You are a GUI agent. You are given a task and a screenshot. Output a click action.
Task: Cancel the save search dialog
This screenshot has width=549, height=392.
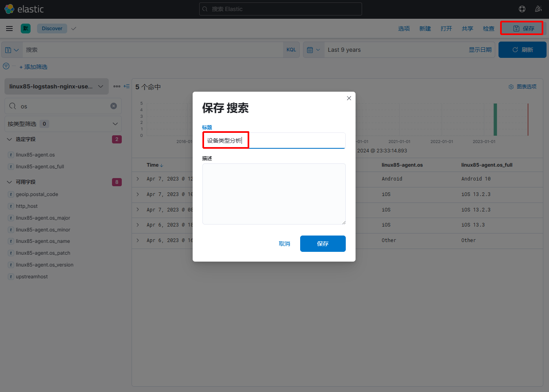[284, 244]
